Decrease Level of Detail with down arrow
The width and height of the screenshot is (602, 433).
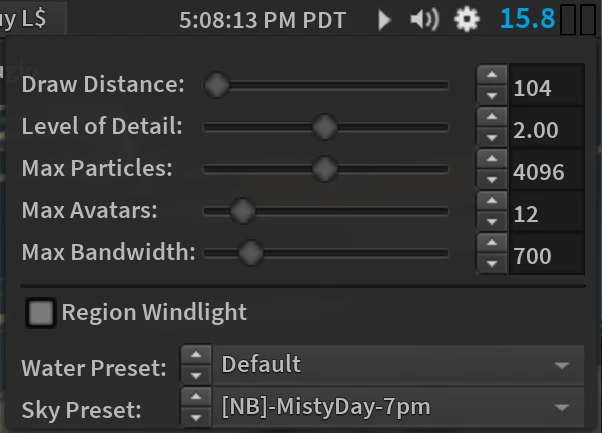(x=491, y=138)
